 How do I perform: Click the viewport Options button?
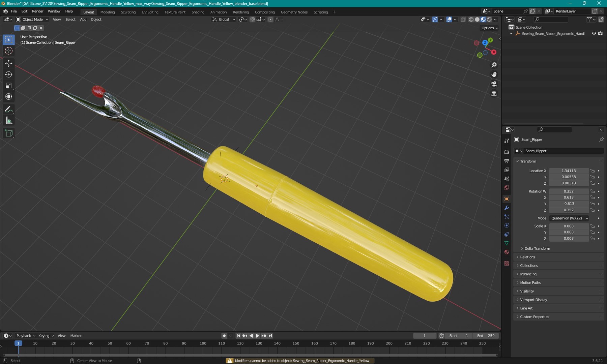point(490,28)
